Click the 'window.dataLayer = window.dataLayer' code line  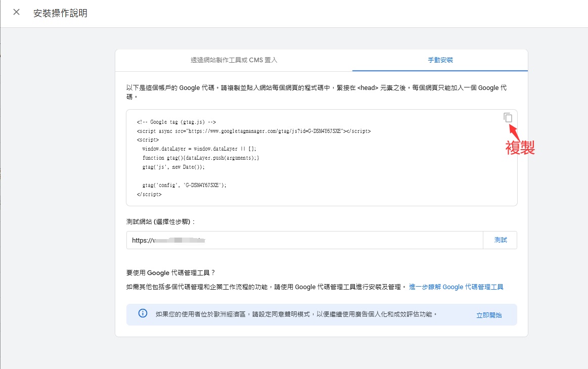coord(199,149)
